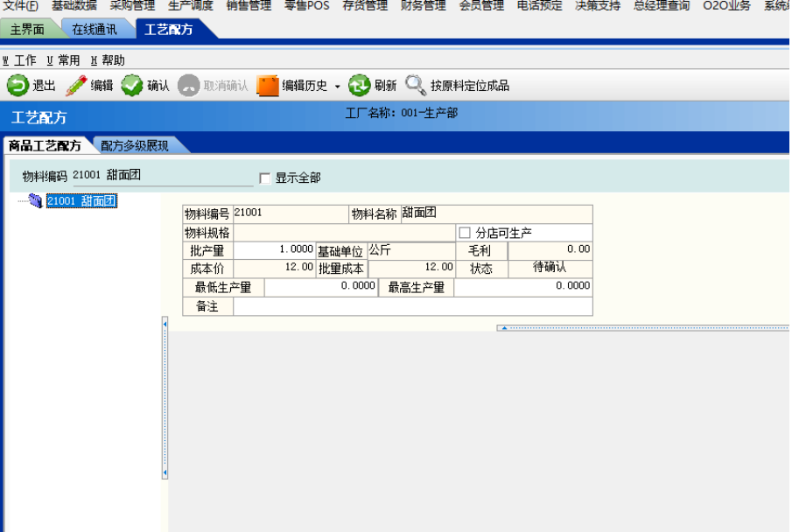
Task: Click the 最低生产量 value field
Action: [x=321, y=286]
